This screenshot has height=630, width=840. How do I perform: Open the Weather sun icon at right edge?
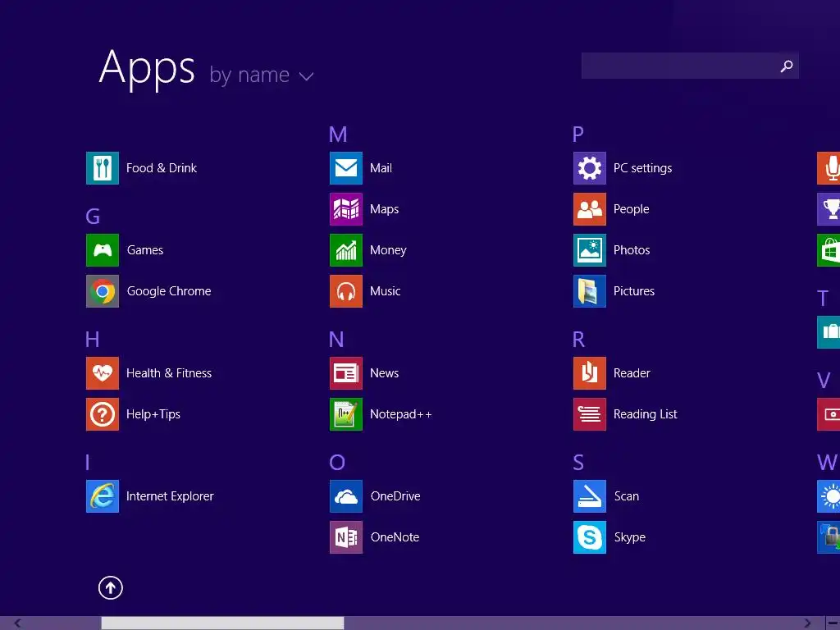pos(829,496)
